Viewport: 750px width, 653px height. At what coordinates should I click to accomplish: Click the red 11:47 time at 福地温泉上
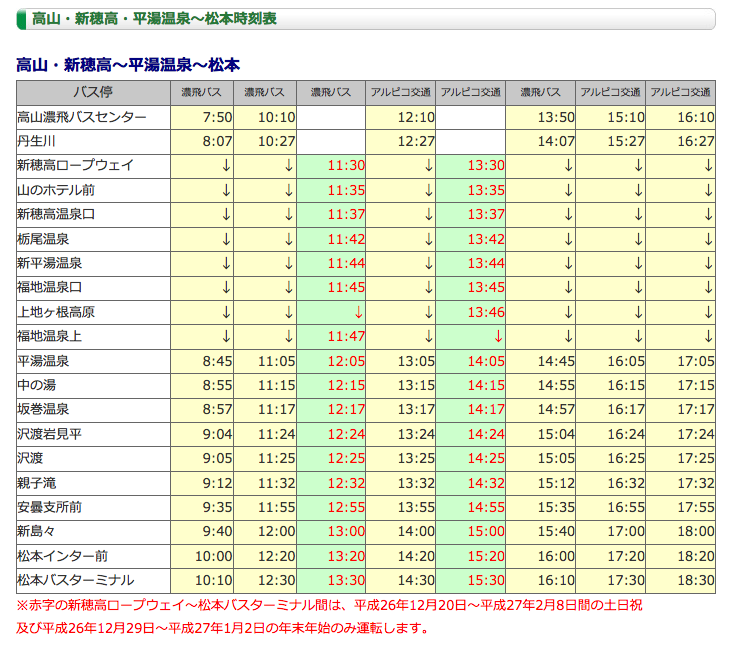(346, 337)
